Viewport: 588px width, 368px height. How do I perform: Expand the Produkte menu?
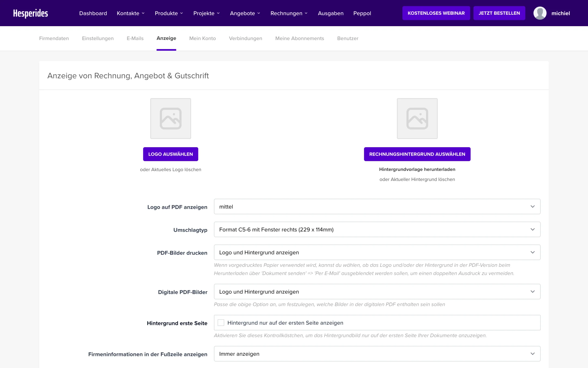click(169, 13)
